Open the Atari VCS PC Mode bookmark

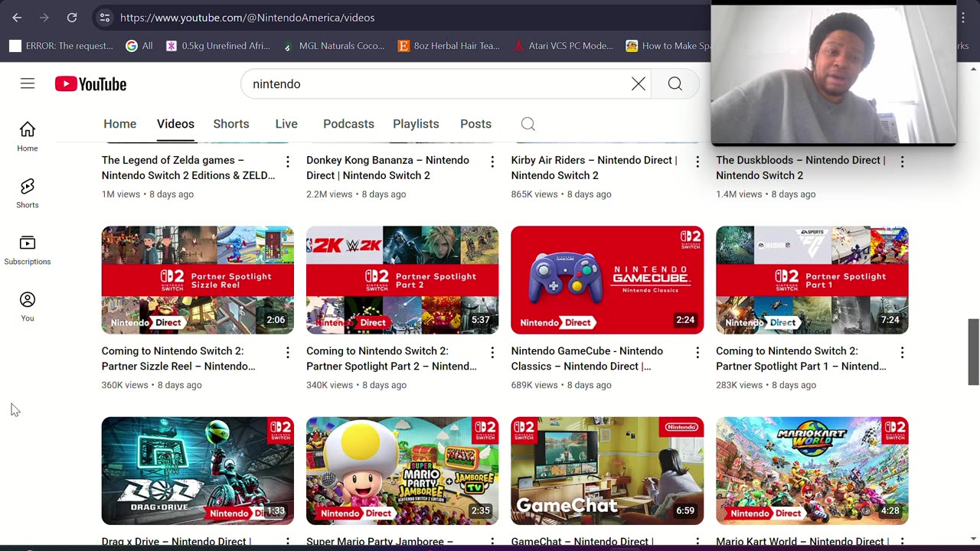click(x=563, y=46)
